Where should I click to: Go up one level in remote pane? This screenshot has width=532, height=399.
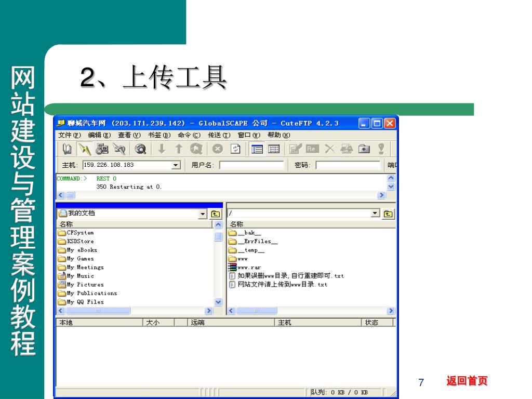click(388, 214)
